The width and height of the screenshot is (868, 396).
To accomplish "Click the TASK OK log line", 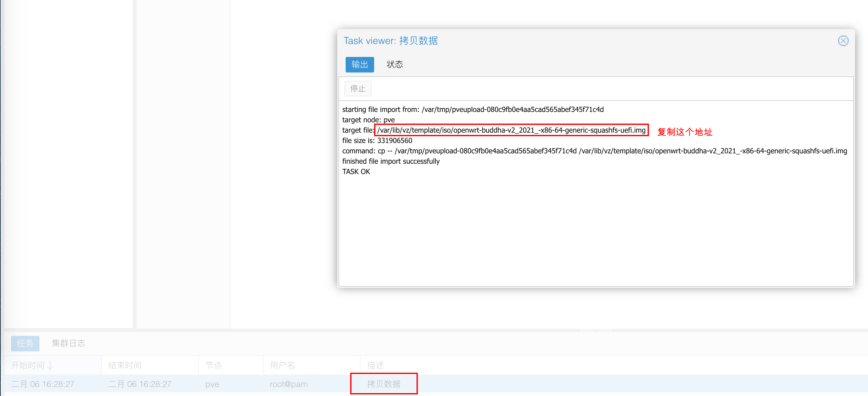I will click(356, 172).
